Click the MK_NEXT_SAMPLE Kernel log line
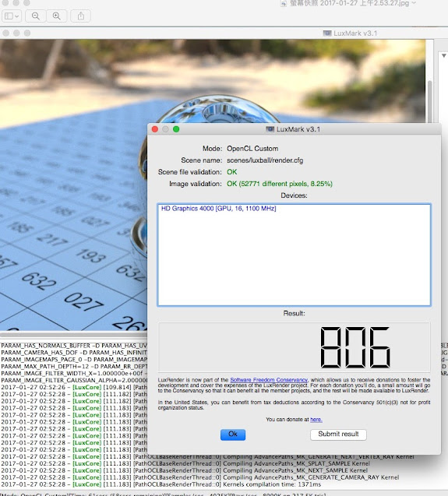 [184, 470]
